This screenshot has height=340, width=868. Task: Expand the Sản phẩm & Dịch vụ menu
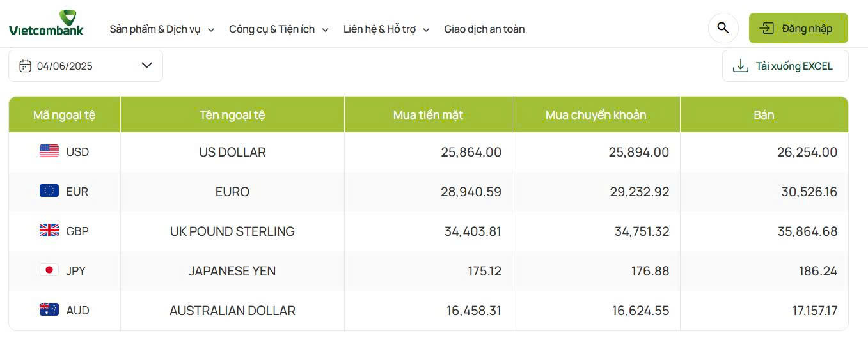pos(162,29)
